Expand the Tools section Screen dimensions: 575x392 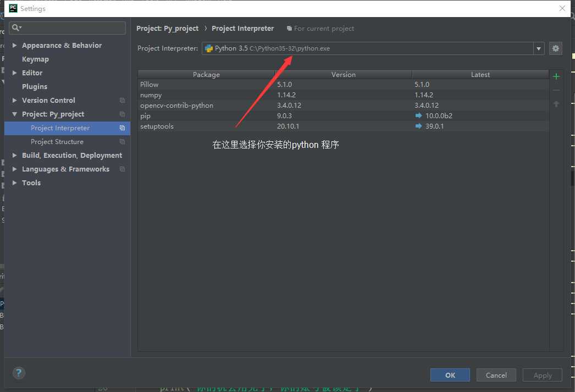pos(14,183)
